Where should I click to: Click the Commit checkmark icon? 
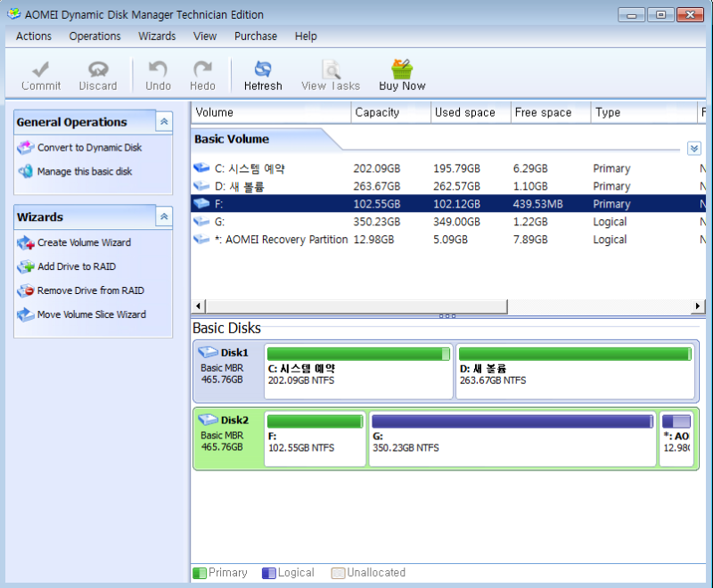[40, 69]
